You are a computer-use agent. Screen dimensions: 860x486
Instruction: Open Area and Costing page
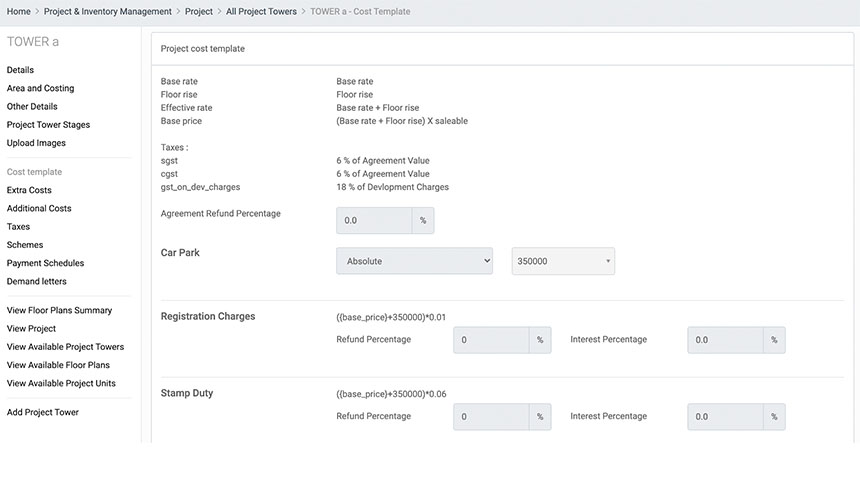click(x=41, y=88)
